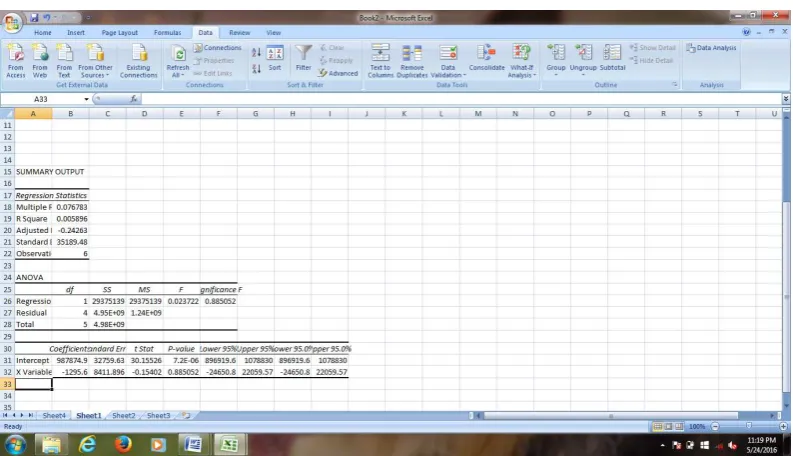The height and width of the screenshot is (456, 793).
Task: Open Outline dialog launcher
Action: coord(675,85)
